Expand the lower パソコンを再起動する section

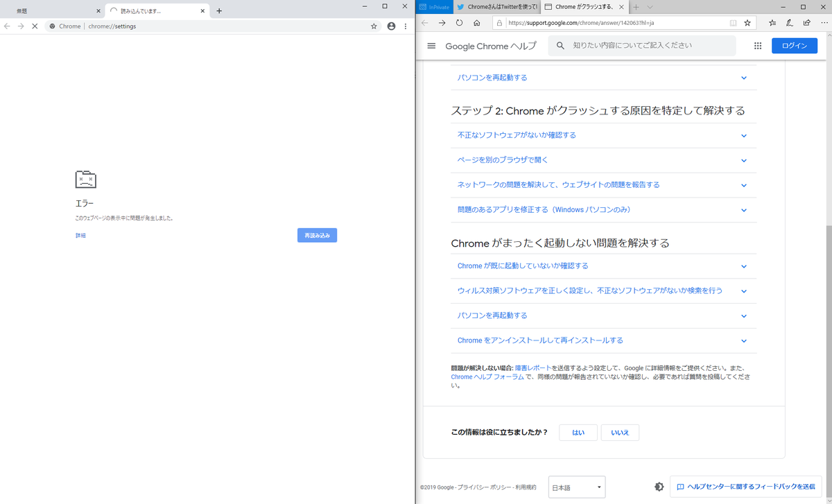(603, 315)
